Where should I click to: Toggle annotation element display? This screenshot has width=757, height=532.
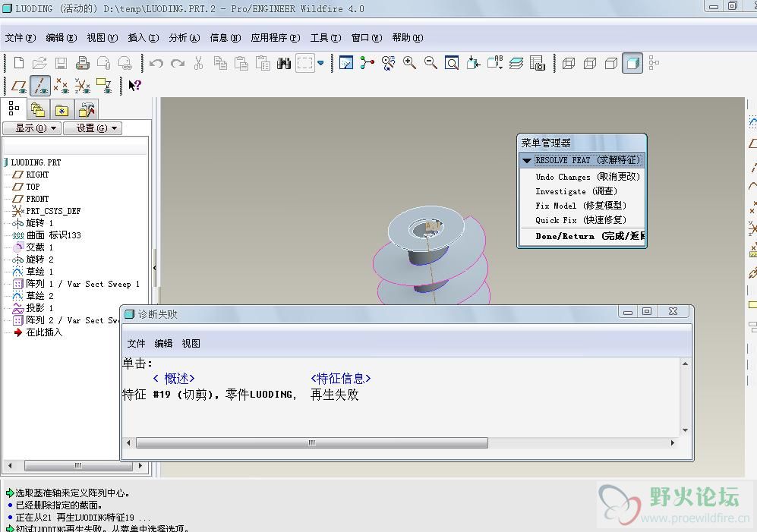click(x=104, y=86)
